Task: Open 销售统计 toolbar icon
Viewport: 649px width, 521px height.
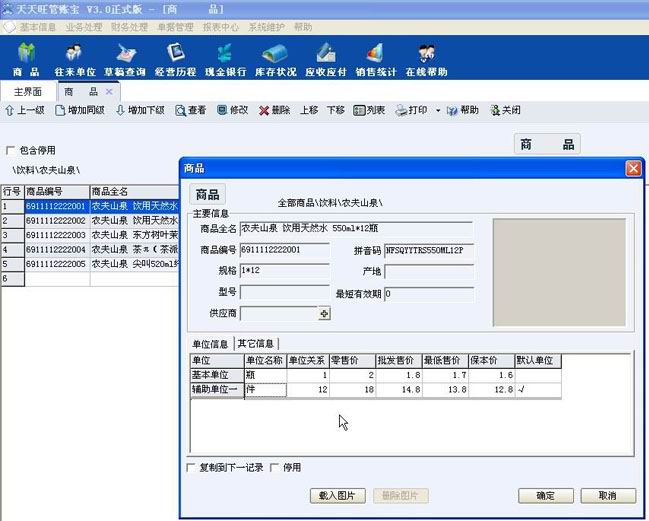Action: click(376, 60)
